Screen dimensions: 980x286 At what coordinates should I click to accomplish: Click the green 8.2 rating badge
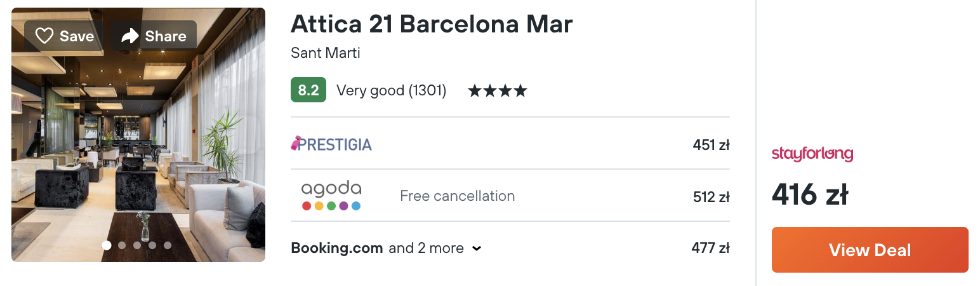pos(308,90)
